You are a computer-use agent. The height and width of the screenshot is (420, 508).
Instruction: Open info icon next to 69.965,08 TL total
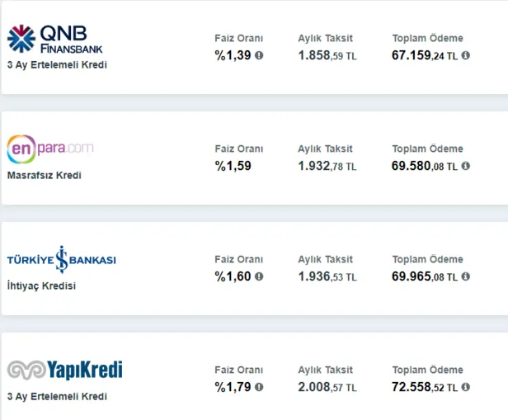coord(465,276)
